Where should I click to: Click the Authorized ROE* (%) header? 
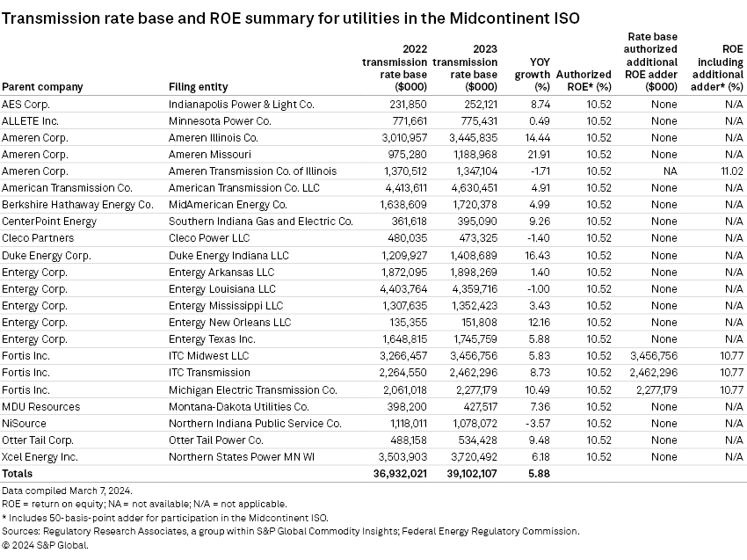583,87
